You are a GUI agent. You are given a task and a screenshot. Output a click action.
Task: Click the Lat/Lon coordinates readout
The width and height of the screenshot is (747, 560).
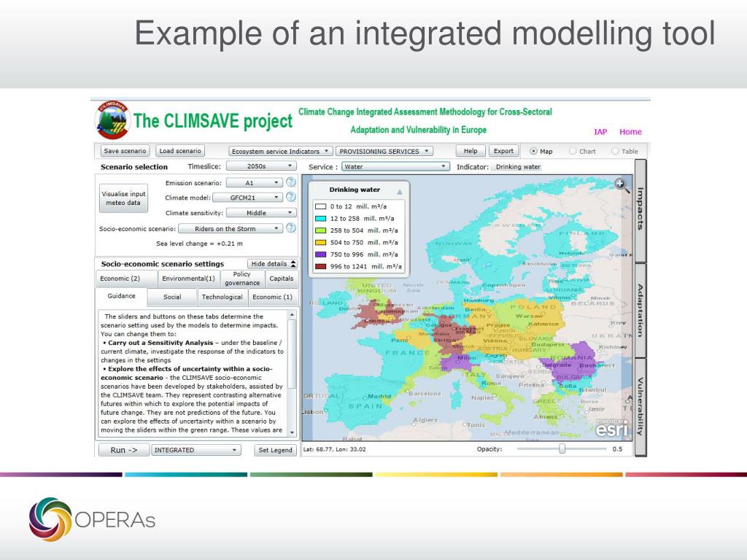[334, 449]
